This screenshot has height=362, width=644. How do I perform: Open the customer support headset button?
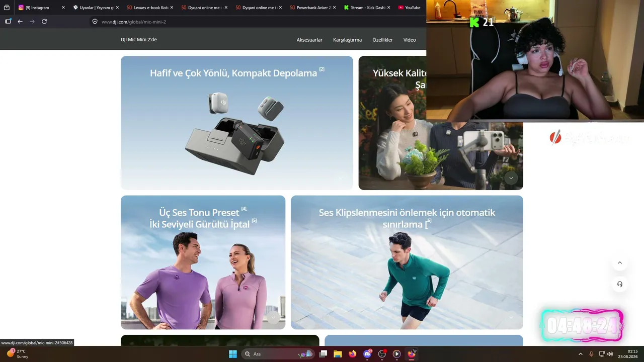[x=620, y=284]
